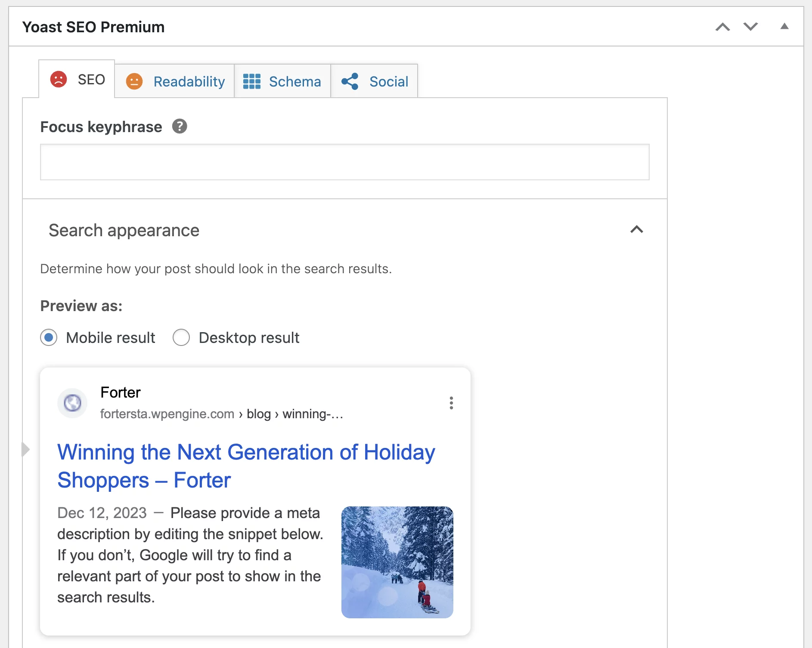Click the Dec 12, 2023 date text
Viewport: 812px width, 648px height.
pyautogui.click(x=102, y=513)
